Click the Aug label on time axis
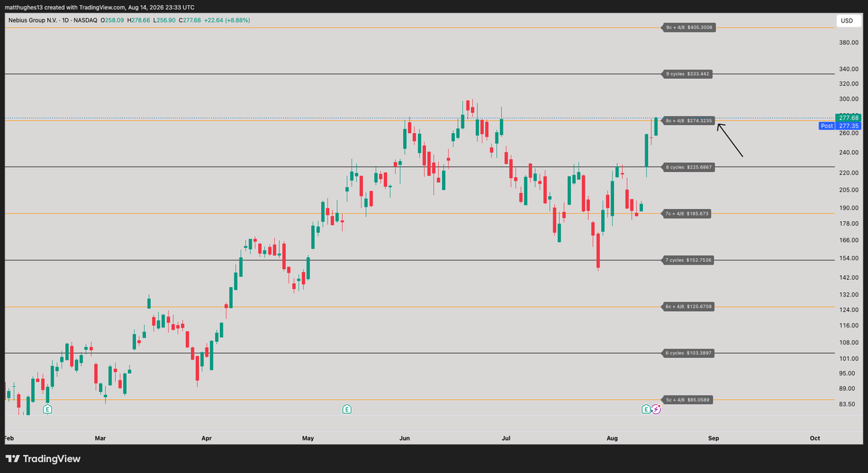 613,438
